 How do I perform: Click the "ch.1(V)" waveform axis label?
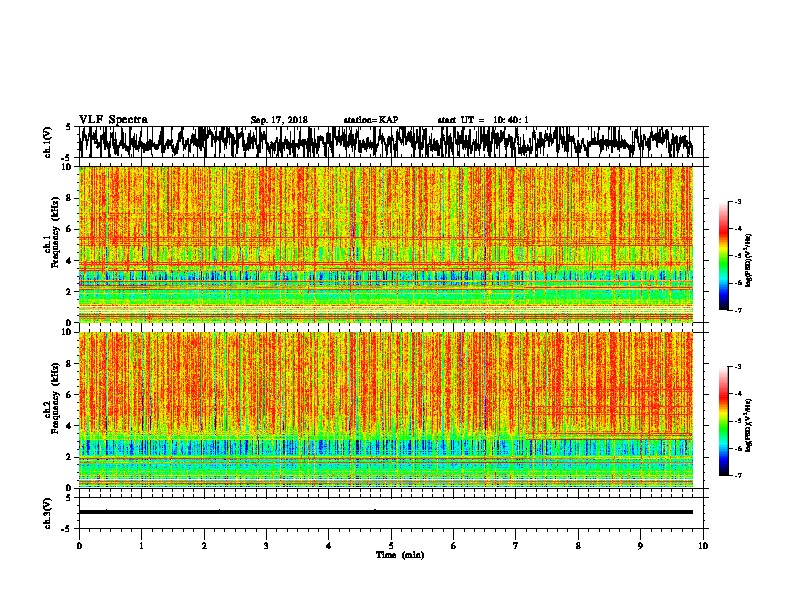(48, 142)
